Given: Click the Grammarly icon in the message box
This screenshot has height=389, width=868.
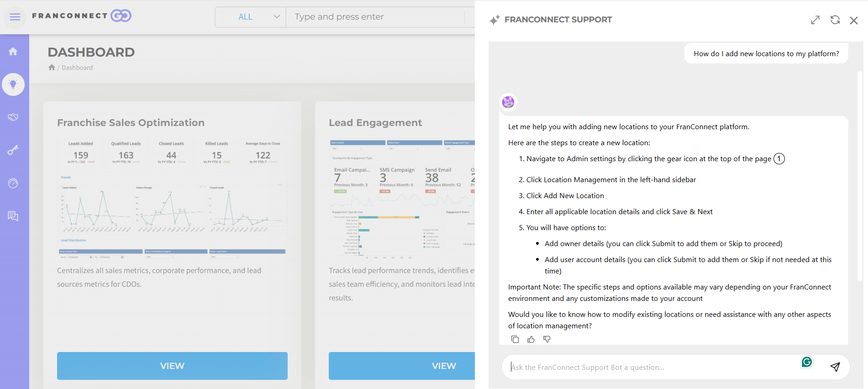Looking at the screenshot, I should [807, 362].
